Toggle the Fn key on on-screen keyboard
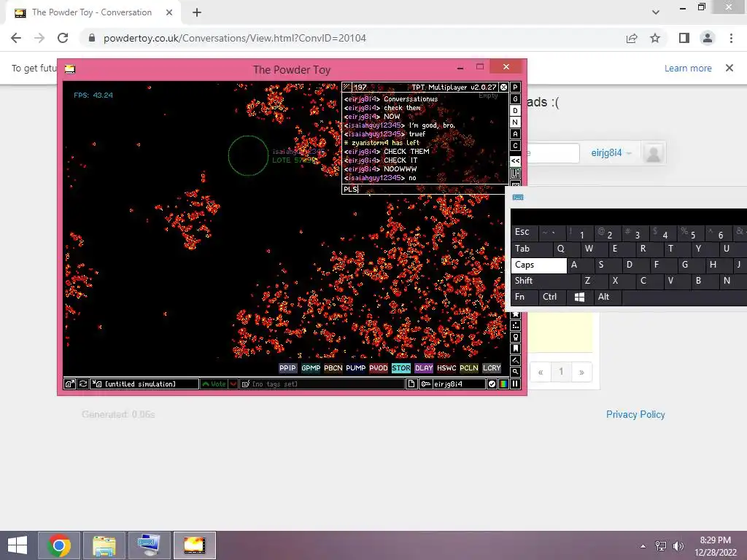This screenshot has height=560, width=747. pos(525,297)
